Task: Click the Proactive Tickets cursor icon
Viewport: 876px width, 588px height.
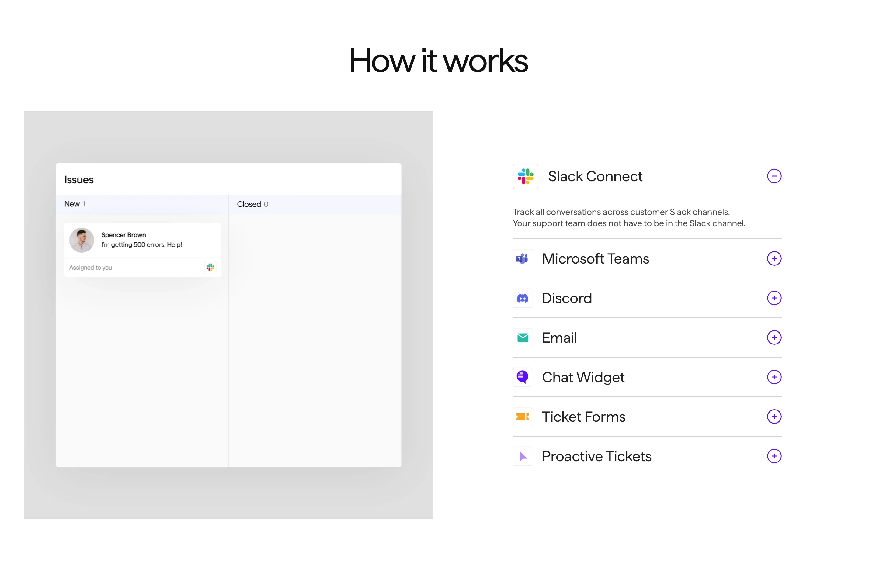Action: click(x=522, y=456)
